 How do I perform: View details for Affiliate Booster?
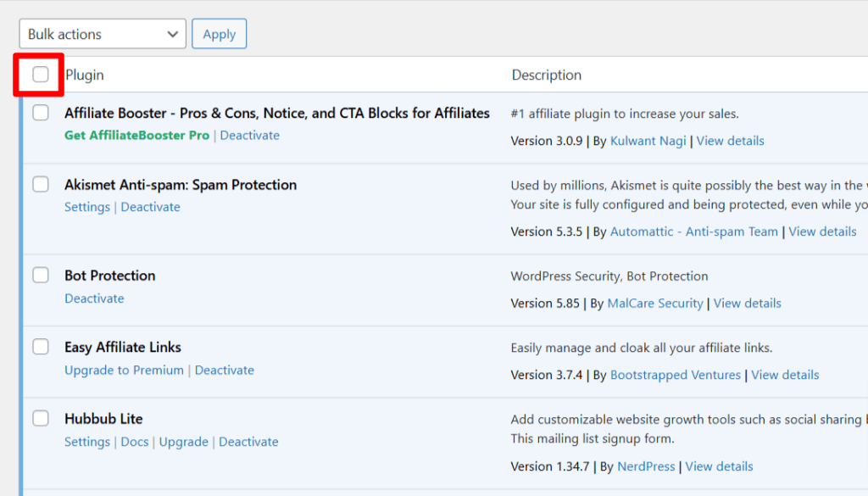[x=730, y=141]
